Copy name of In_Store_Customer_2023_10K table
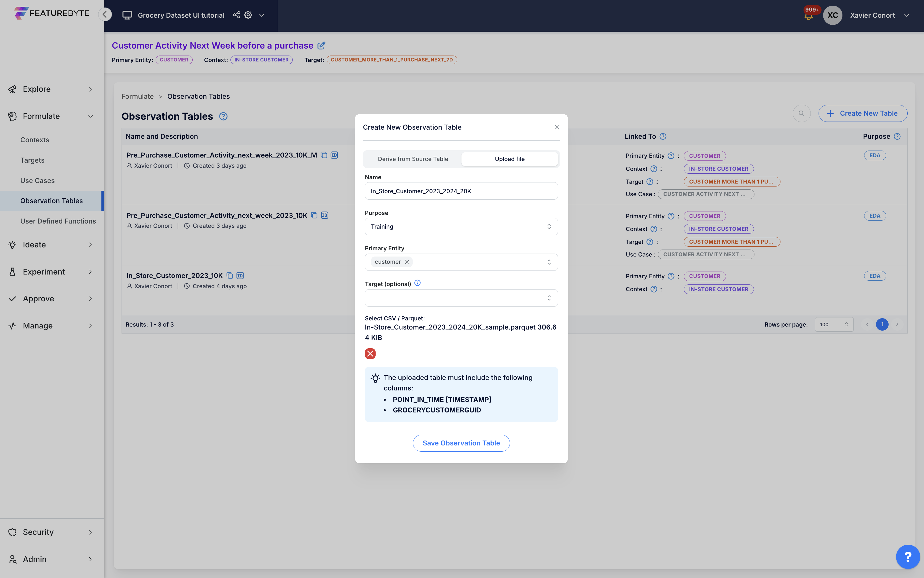Image resolution: width=924 pixels, height=578 pixels. click(x=230, y=276)
